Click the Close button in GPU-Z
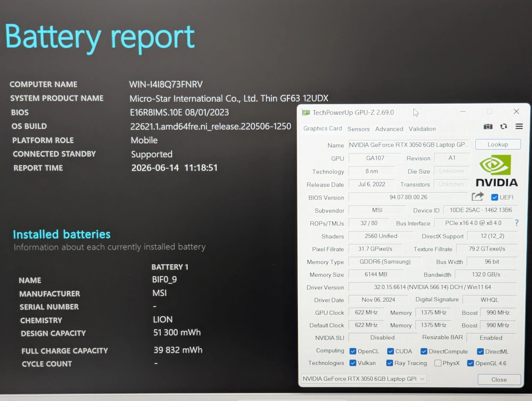The image size is (532, 401). 499,379
